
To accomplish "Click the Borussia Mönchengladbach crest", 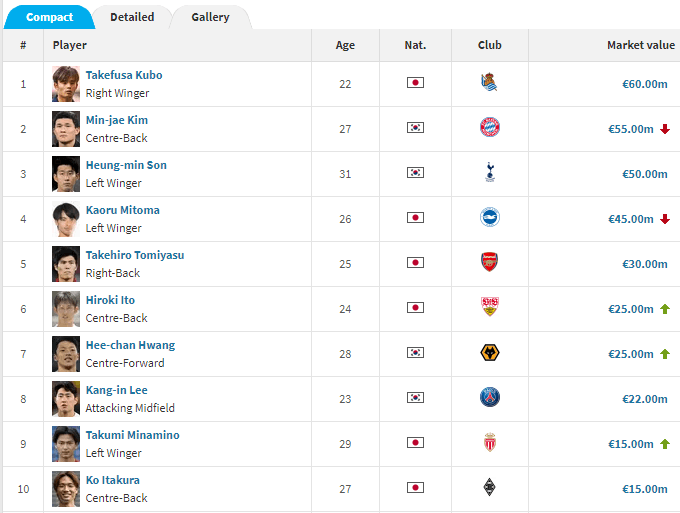I will 489,488.
